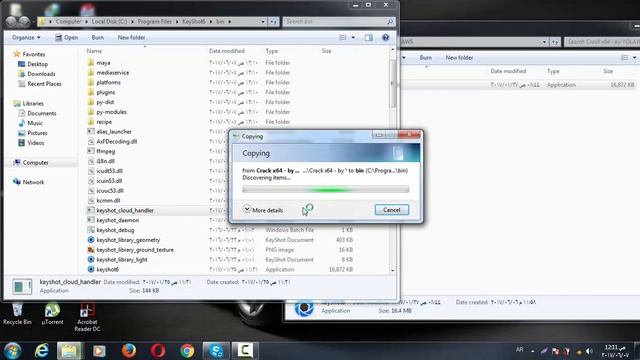Cancel the copying operation
Viewport: 640px width, 360px height.
pos(391,210)
